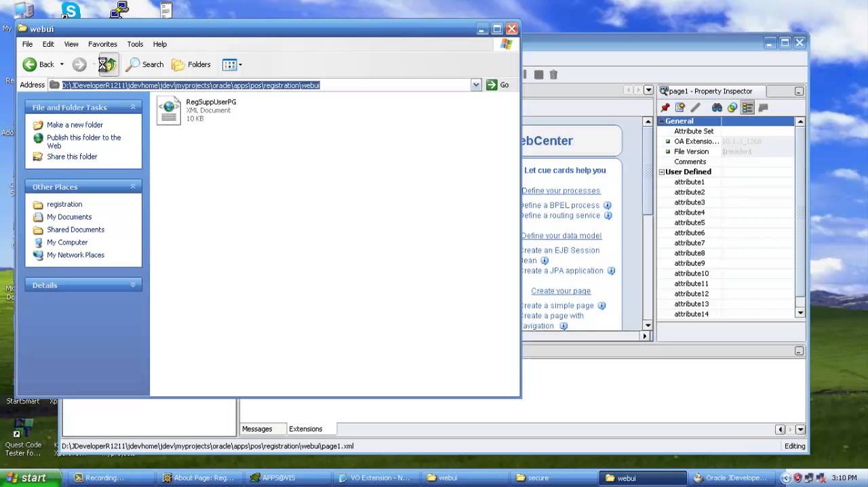The image size is (868, 487).
Task: Click the Go button beside the address bar
Action: [497, 85]
